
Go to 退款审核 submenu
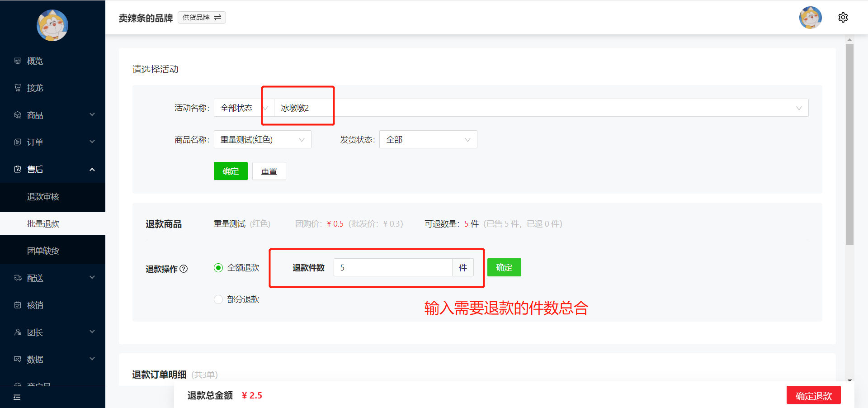click(52, 196)
